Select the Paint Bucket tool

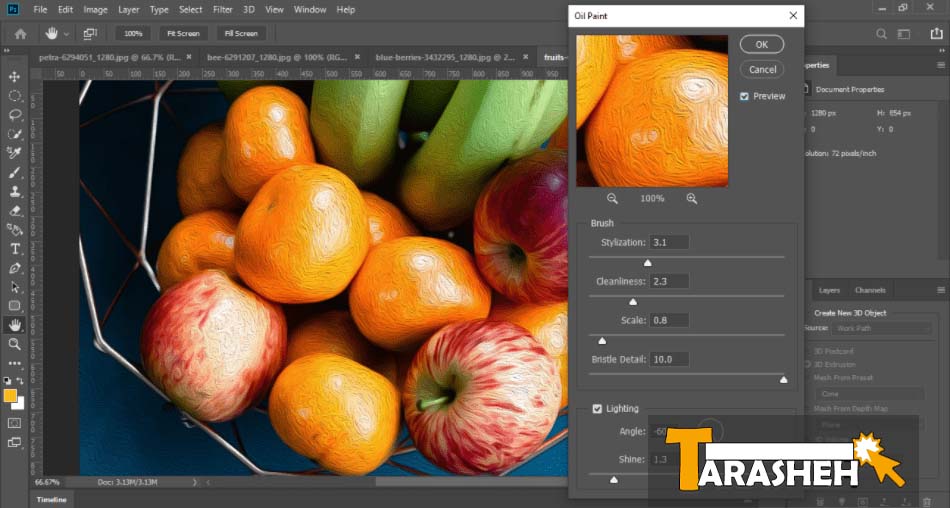coord(15,230)
